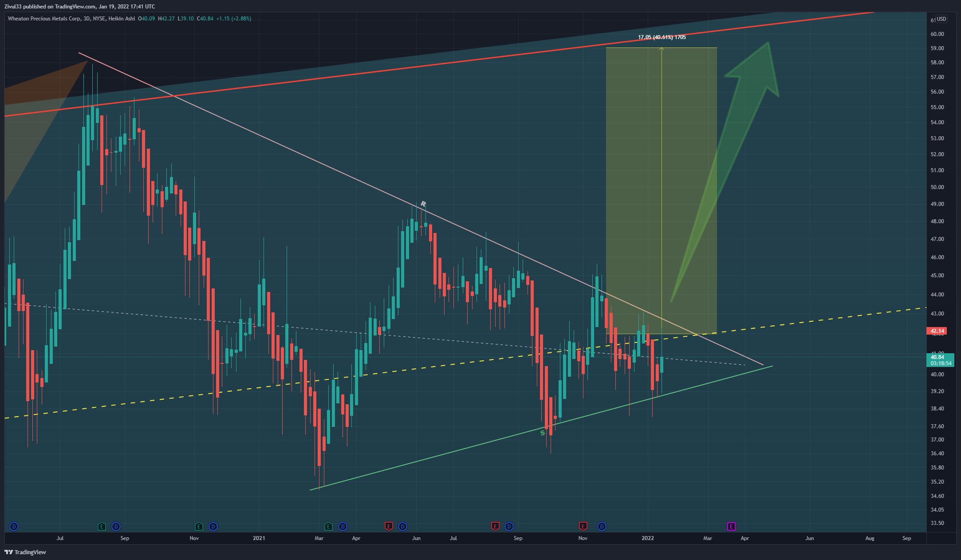This screenshot has width=961, height=560.
Task: Click the L39.10 low value in header
Action: 185,19
